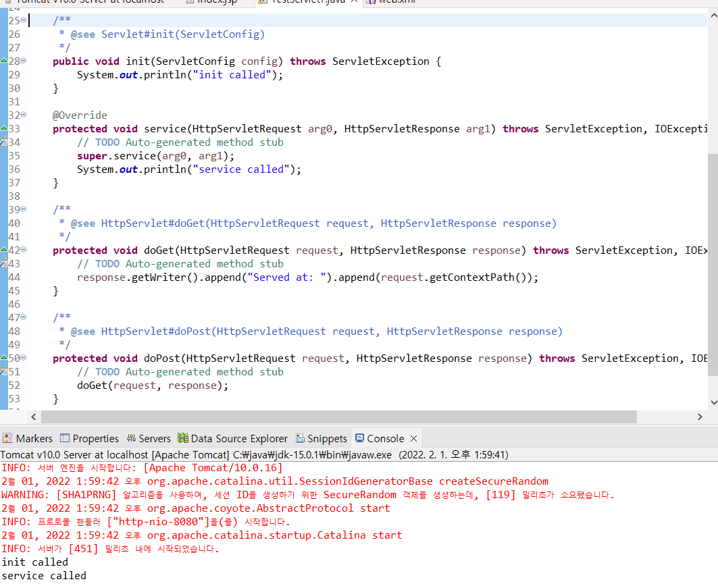Collapse the doPost method at line 50
The image size is (718, 588).
(24, 357)
